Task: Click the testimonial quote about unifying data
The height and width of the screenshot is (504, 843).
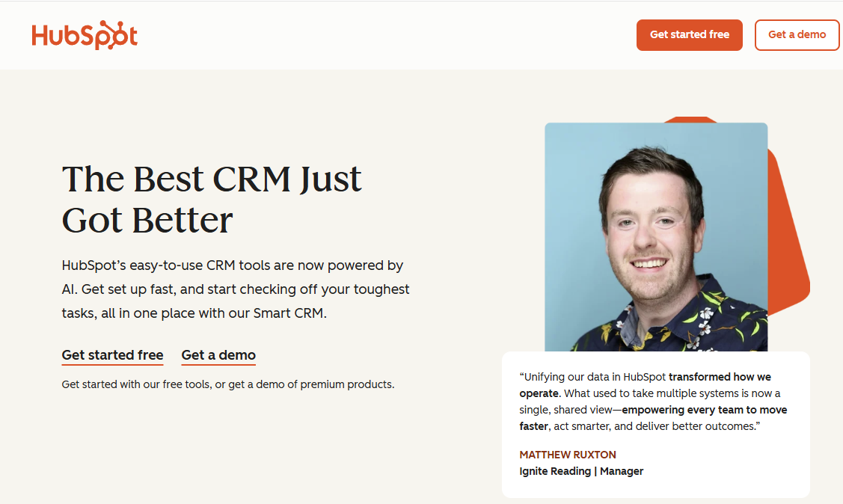Action: pos(653,402)
